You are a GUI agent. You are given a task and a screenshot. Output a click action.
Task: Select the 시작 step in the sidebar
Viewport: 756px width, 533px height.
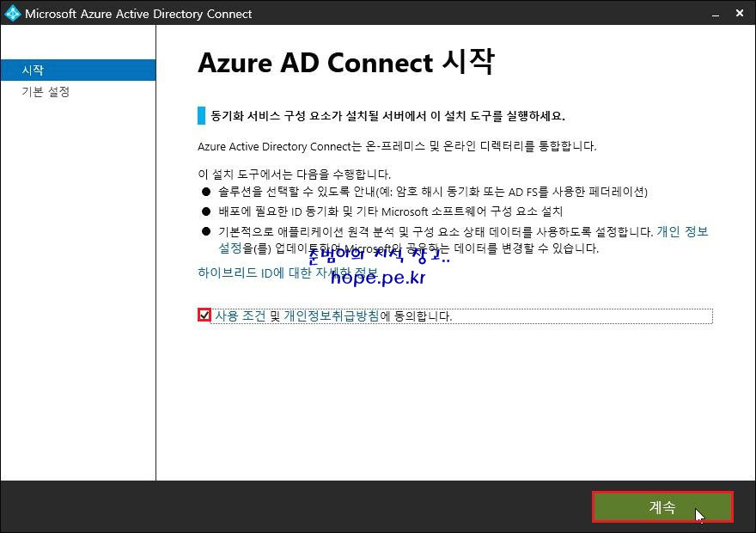tap(78, 70)
